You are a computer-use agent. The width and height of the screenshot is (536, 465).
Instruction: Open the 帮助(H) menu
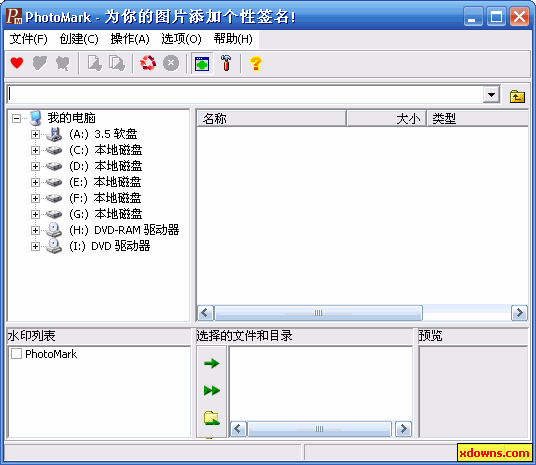pos(233,39)
